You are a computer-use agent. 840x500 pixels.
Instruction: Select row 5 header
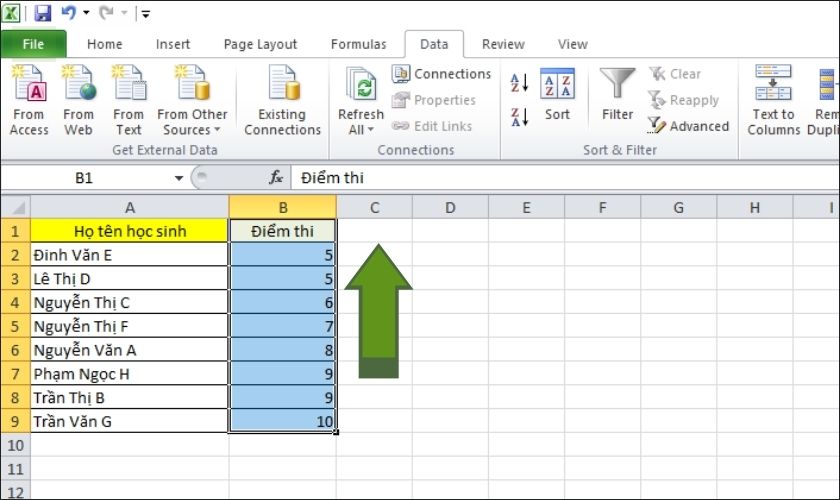tap(16, 326)
